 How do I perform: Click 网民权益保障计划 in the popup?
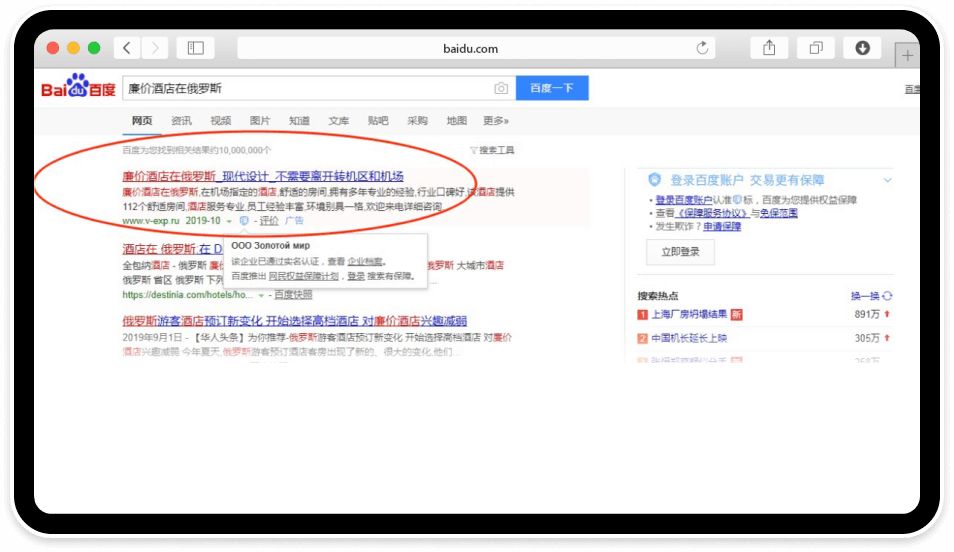304,276
